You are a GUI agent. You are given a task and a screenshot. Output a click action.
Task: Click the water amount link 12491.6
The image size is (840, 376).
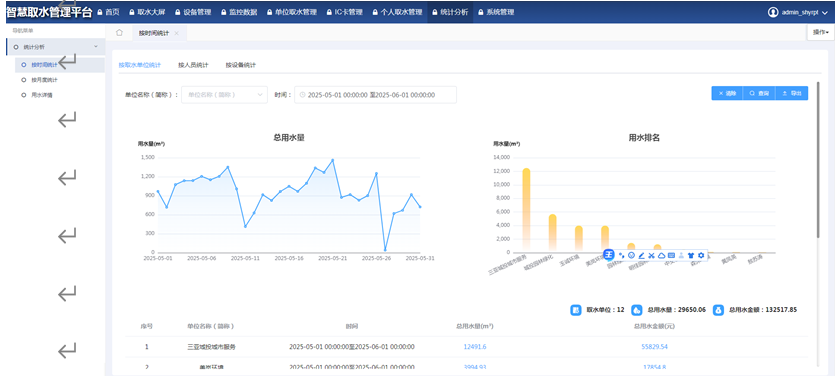[475, 347]
